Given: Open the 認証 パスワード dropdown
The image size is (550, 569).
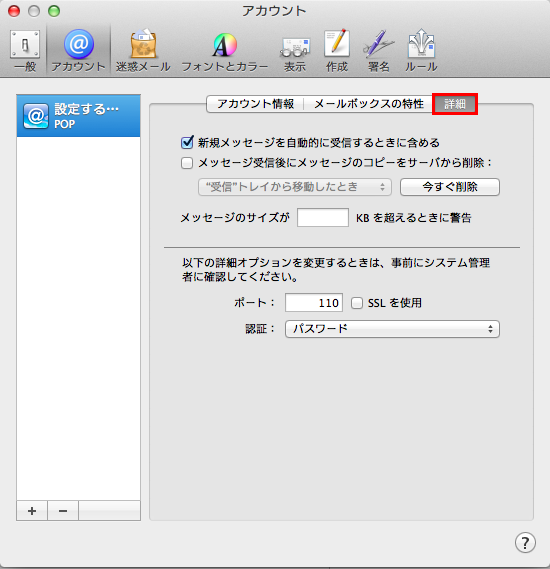Looking at the screenshot, I should pos(392,329).
